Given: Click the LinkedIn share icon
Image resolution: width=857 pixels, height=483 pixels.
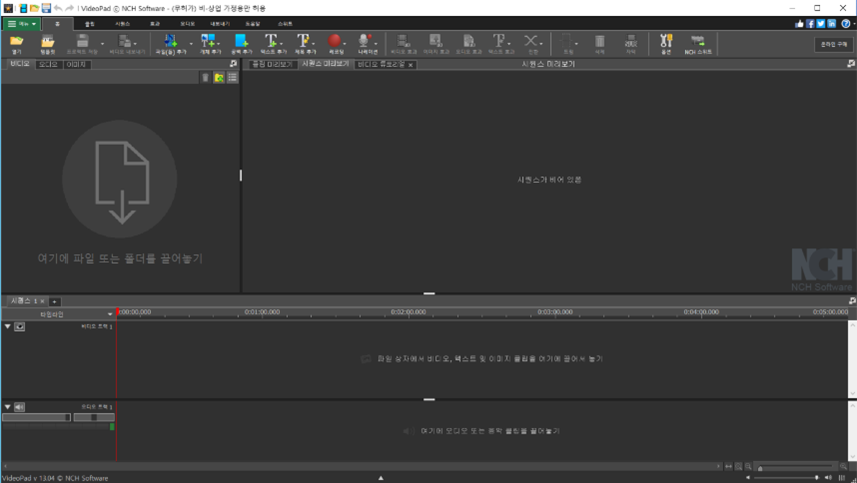Looking at the screenshot, I should 831,23.
